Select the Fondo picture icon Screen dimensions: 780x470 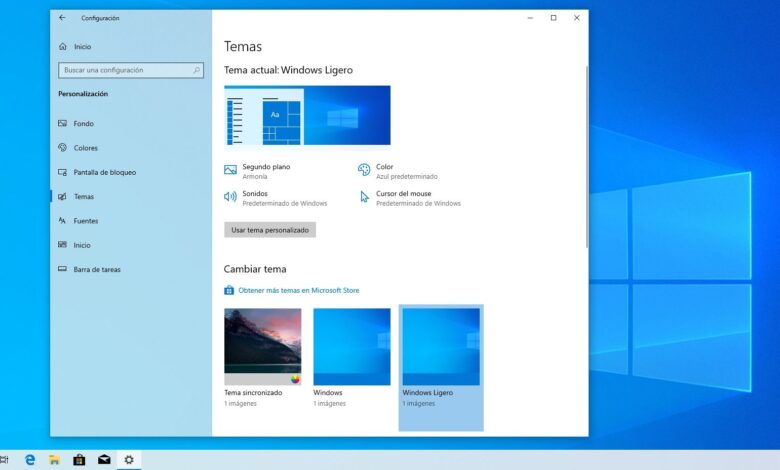tap(62, 123)
